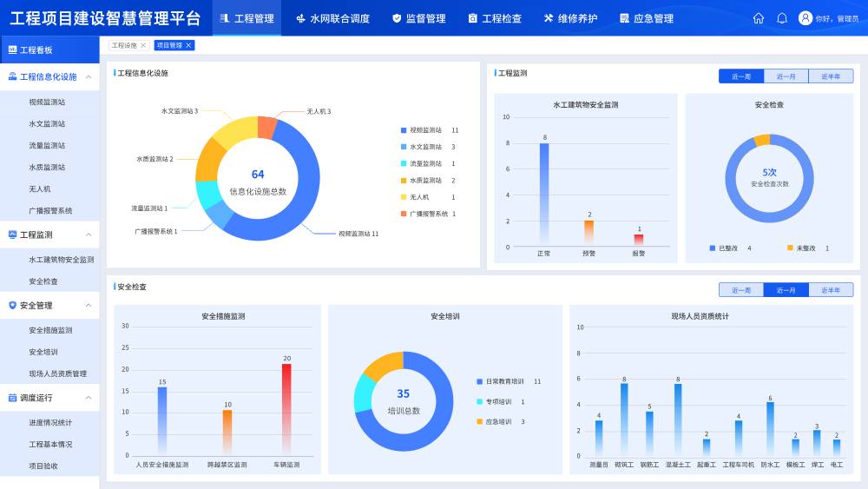Click the 工程检查 icon

pyautogui.click(x=472, y=18)
